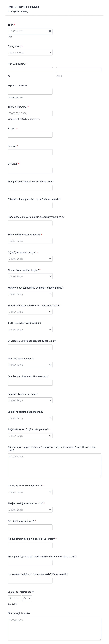Open the Alkol kullanımız dropdown

pos(30,365)
